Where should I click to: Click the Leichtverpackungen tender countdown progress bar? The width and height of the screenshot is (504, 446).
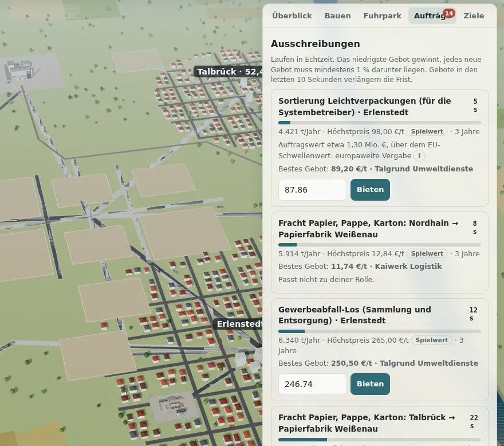coord(380,123)
